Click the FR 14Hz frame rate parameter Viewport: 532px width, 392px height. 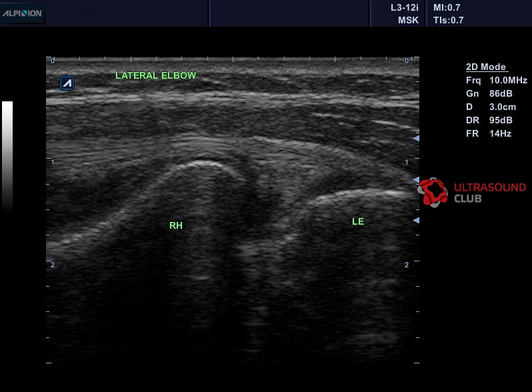pyautogui.click(x=489, y=134)
